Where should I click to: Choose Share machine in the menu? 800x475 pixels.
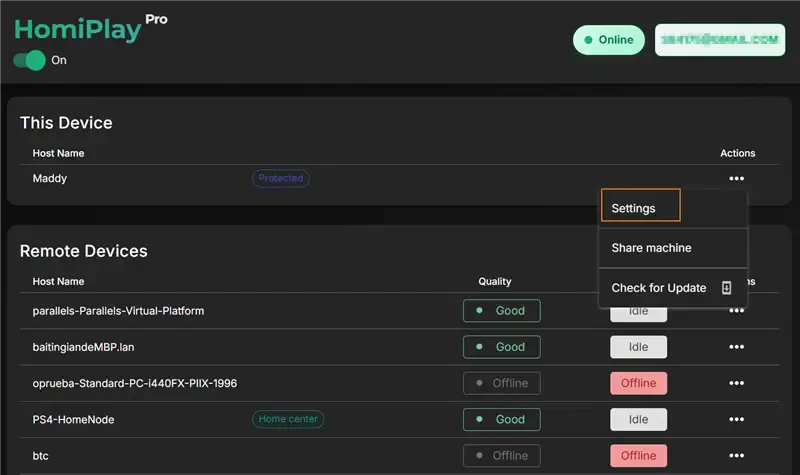672,248
